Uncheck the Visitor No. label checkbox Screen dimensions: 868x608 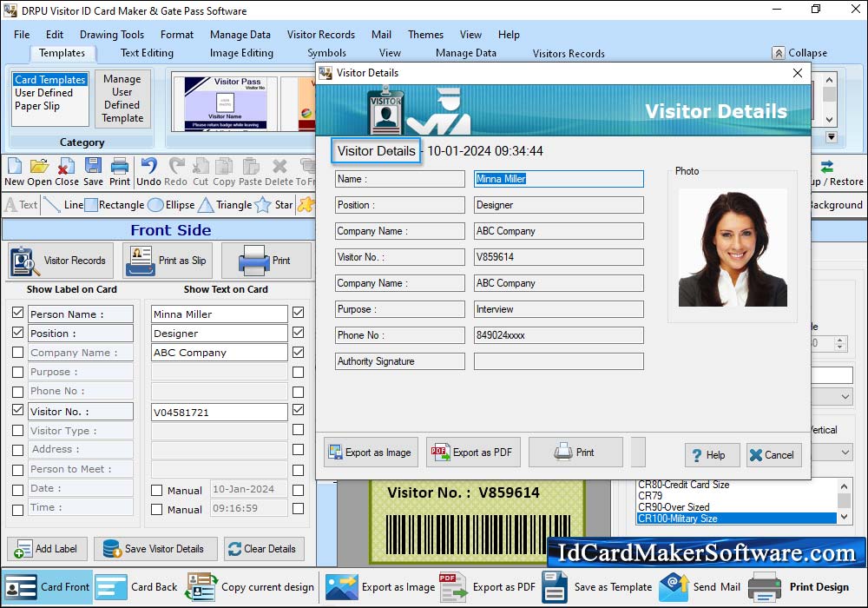[17, 410]
